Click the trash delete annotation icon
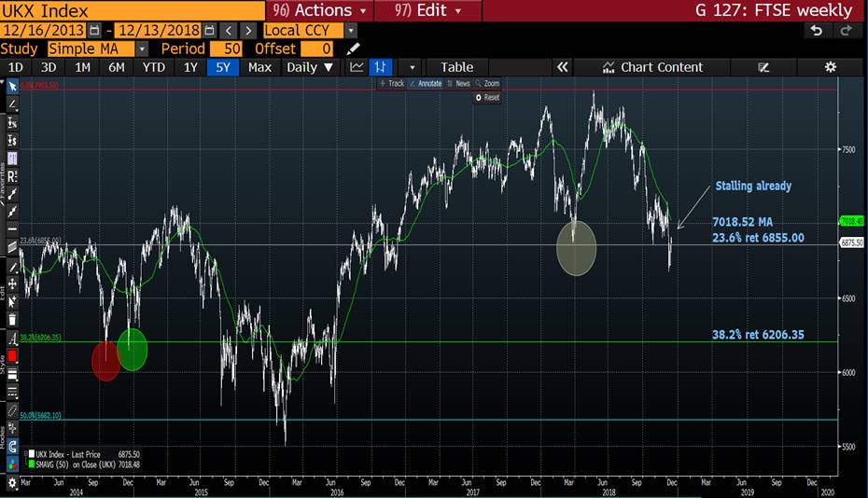 tap(12, 319)
